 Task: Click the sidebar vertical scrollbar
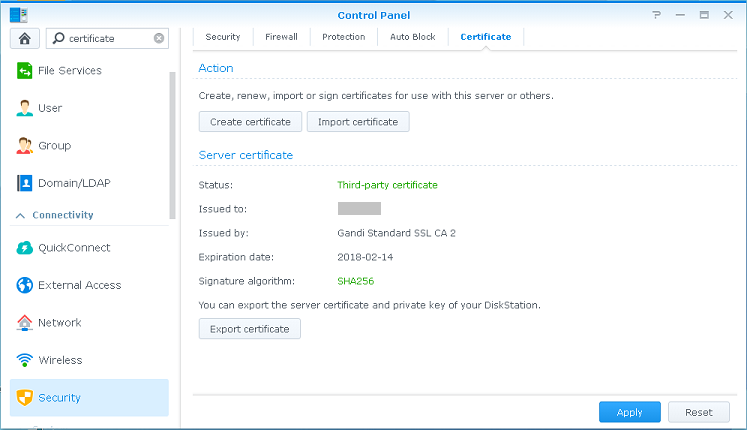click(172, 140)
